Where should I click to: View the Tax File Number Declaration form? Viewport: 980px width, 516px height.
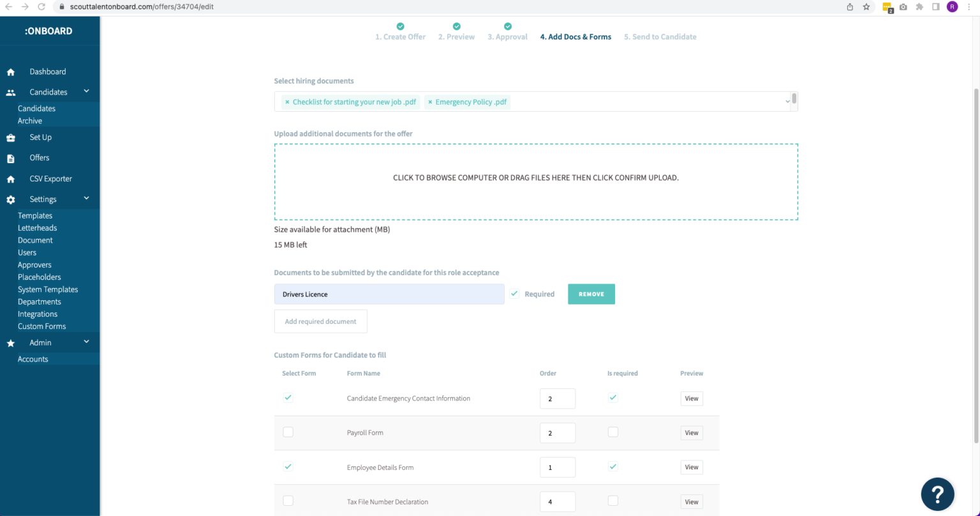tap(691, 501)
